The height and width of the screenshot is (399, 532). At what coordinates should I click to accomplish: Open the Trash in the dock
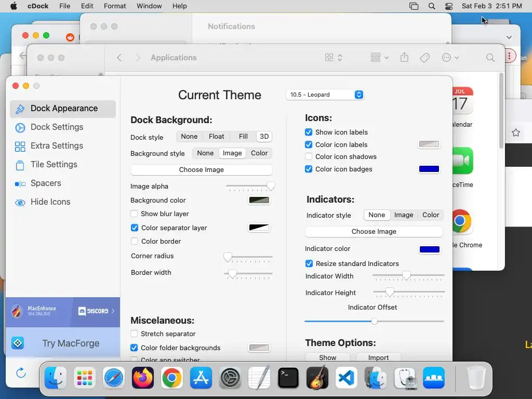pyautogui.click(x=476, y=378)
